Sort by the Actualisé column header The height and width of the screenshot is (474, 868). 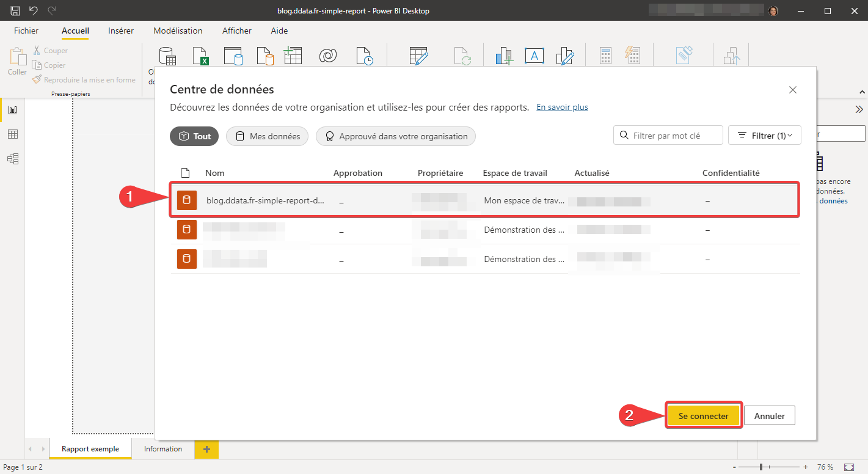592,173
